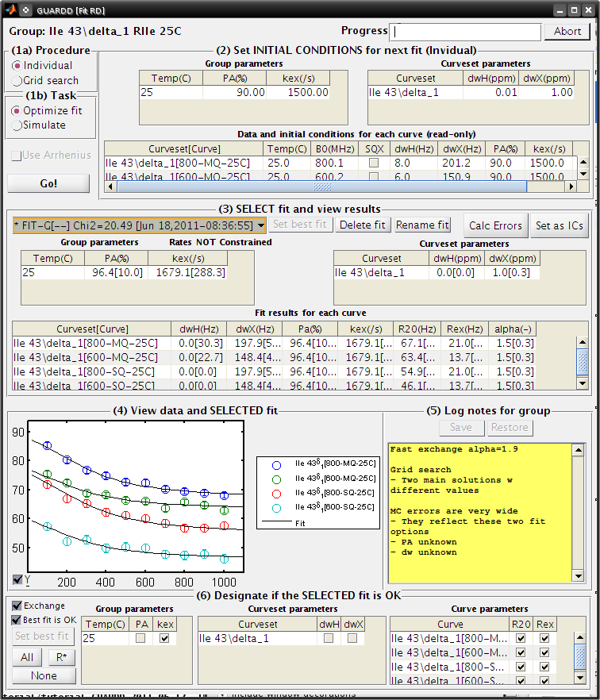Image resolution: width=600 pixels, height=700 pixels.
Task: Click the Calc Errors button
Action: [x=495, y=225]
